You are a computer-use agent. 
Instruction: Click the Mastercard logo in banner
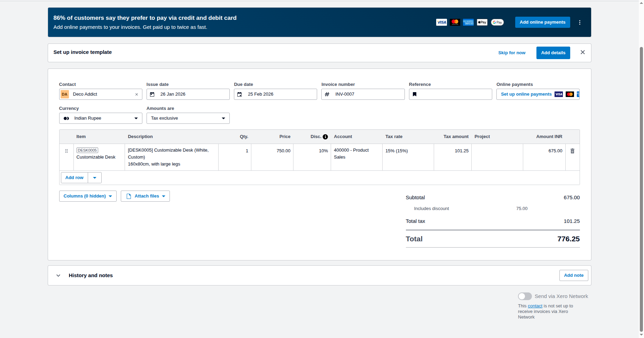click(455, 22)
